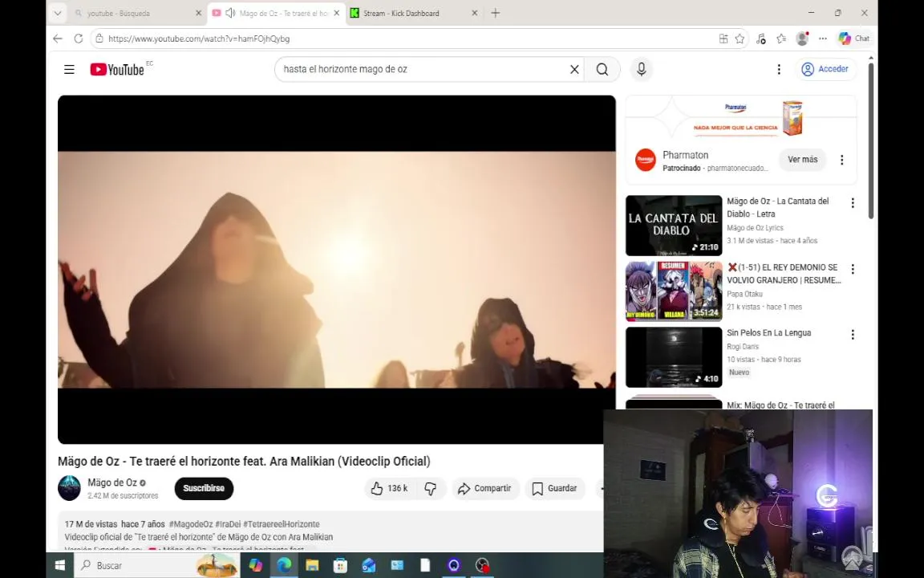This screenshot has width=924, height=578.
Task: Open Microsoft Store from the taskbar
Action: 340,565
